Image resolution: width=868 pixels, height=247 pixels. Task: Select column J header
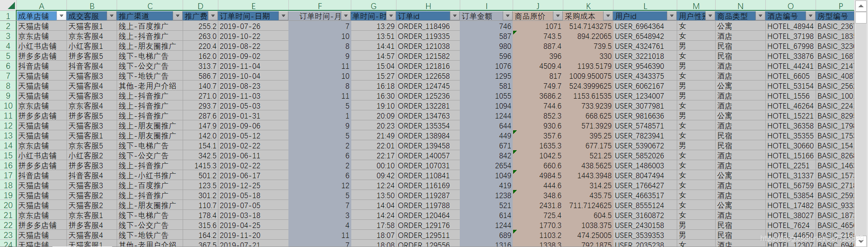(x=538, y=6)
